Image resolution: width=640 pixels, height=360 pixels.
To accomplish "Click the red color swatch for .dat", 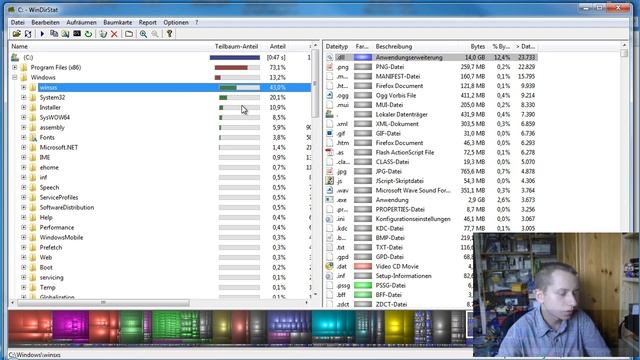I will tap(363, 267).
